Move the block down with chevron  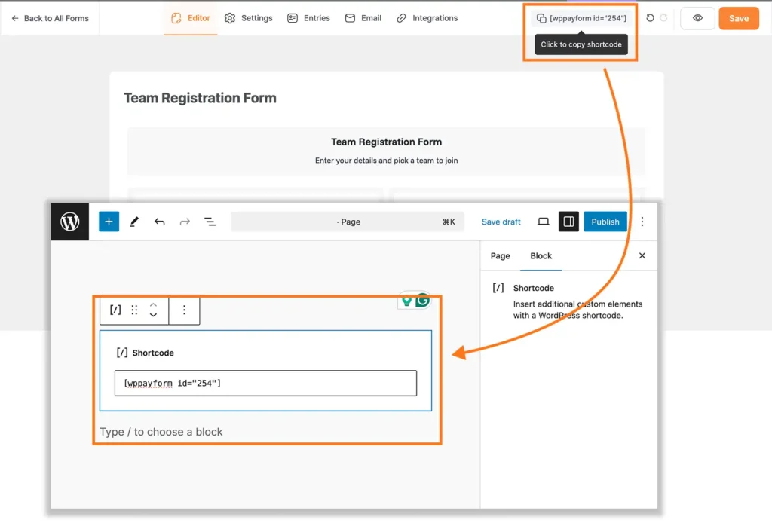(x=153, y=315)
